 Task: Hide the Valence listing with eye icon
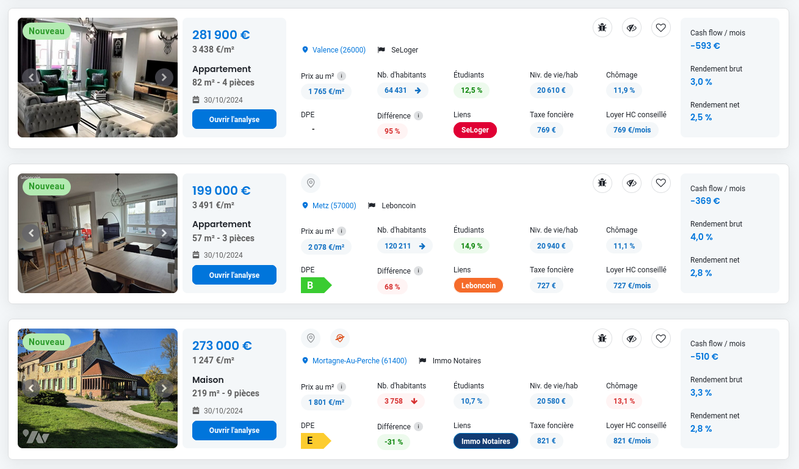pos(631,28)
